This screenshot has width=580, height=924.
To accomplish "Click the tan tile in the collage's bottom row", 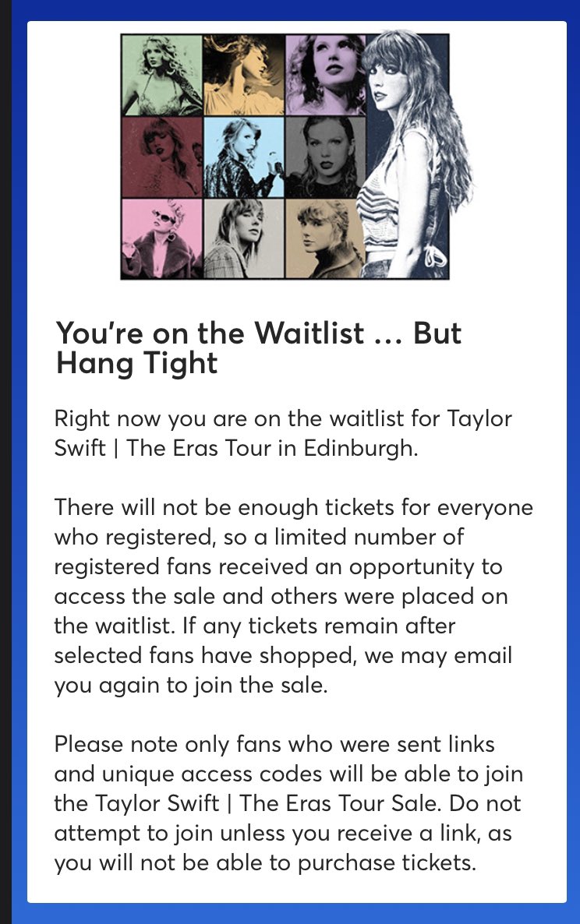I will tap(324, 238).
